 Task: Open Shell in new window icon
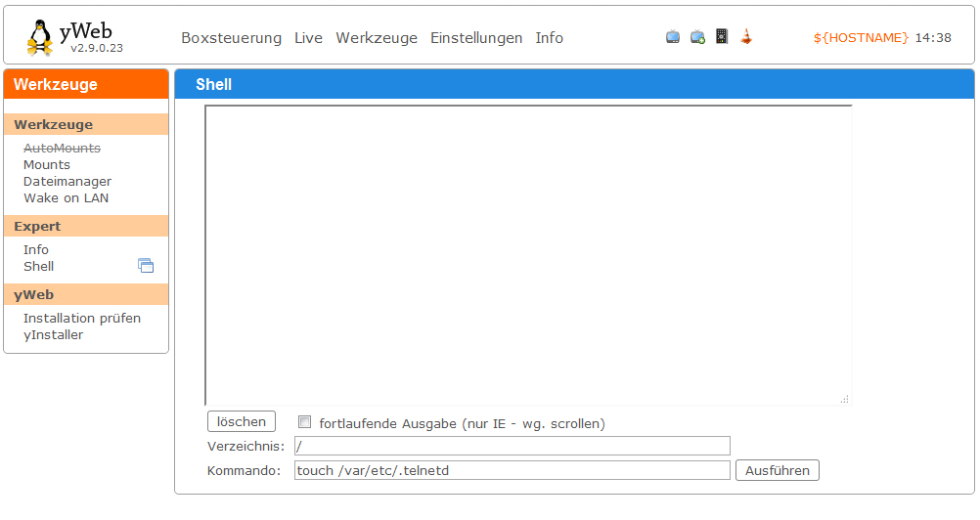pyautogui.click(x=146, y=266)
